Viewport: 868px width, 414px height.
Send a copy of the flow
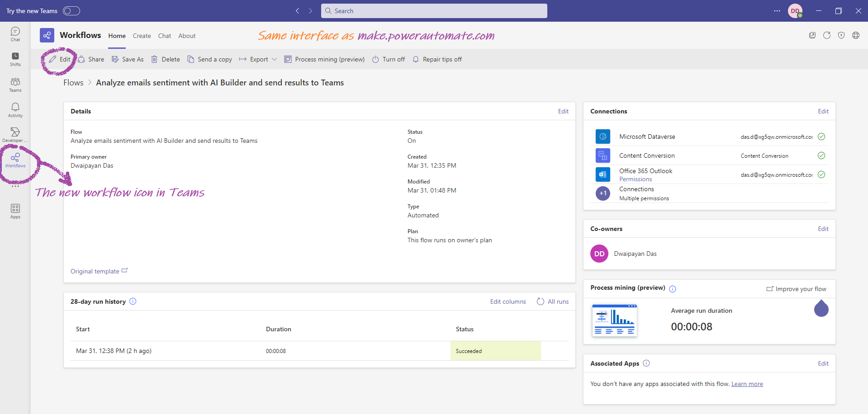point(209,59)
